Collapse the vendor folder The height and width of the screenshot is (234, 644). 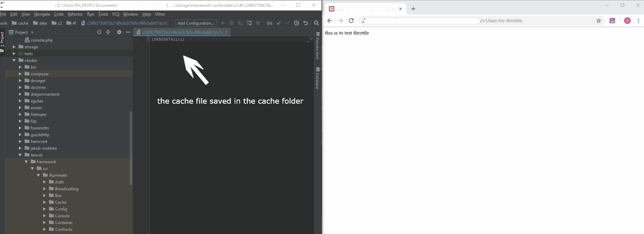(x=14, y=60)
